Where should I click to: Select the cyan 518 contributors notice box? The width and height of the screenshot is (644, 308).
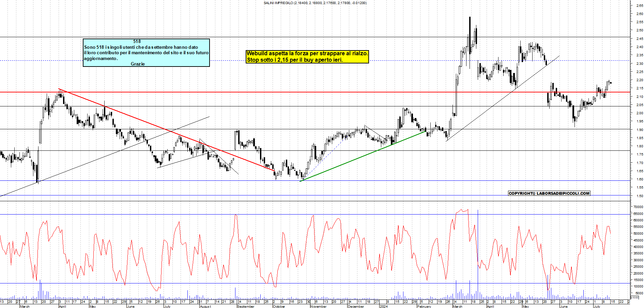point(146,53)
